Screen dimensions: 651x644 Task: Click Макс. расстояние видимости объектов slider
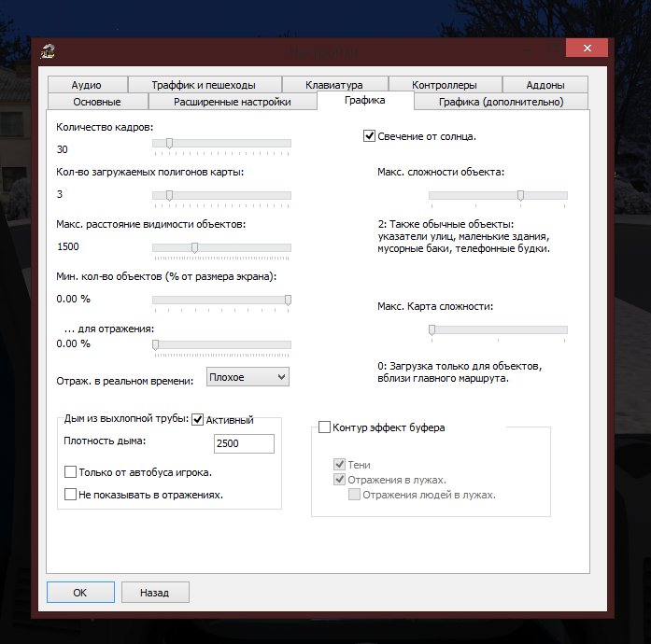point(221,248)
